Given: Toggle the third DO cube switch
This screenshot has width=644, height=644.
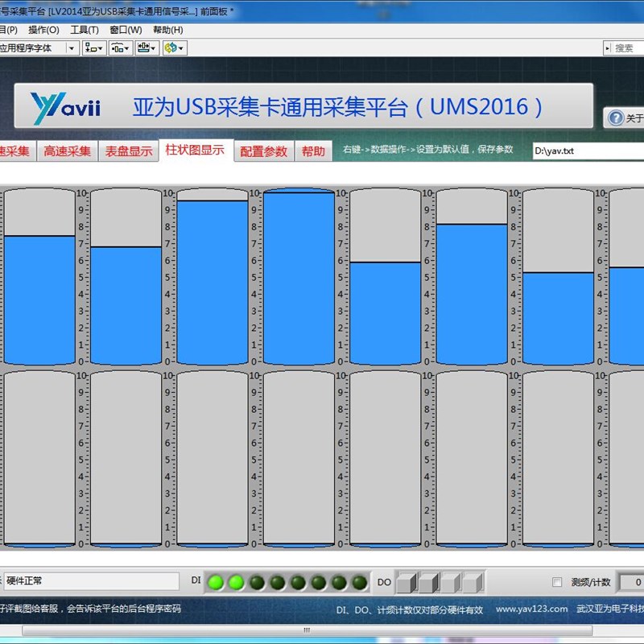Looking at the screenshot, I should [x=452, y=582].
